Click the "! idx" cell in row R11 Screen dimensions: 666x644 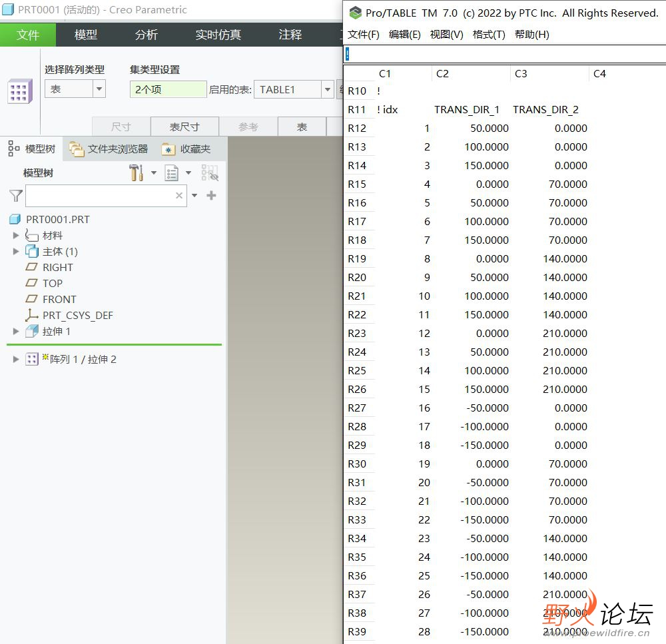point(387,110)
